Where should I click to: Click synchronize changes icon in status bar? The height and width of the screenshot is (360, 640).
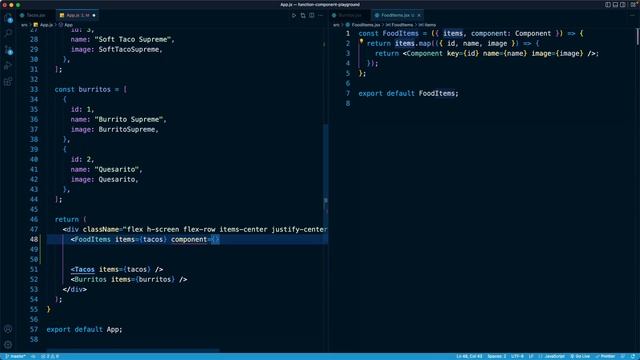pos(33,356)
